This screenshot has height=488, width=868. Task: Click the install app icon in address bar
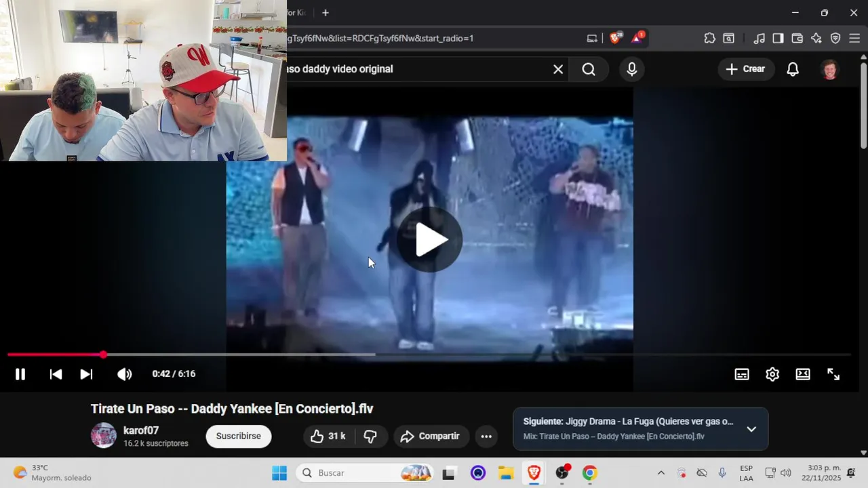pos(592,39)
